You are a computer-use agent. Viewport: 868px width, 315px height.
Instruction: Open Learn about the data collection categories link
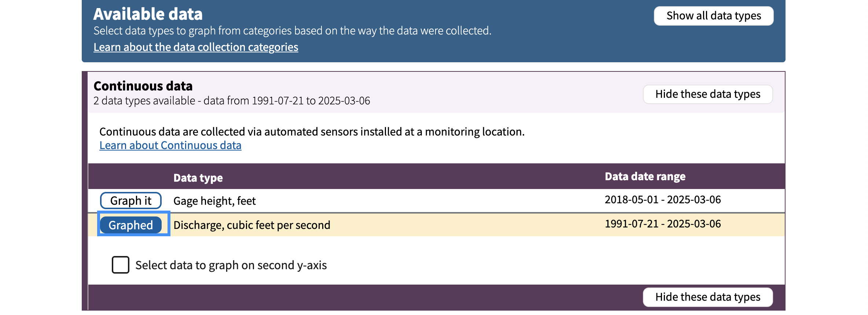[196, 47]
